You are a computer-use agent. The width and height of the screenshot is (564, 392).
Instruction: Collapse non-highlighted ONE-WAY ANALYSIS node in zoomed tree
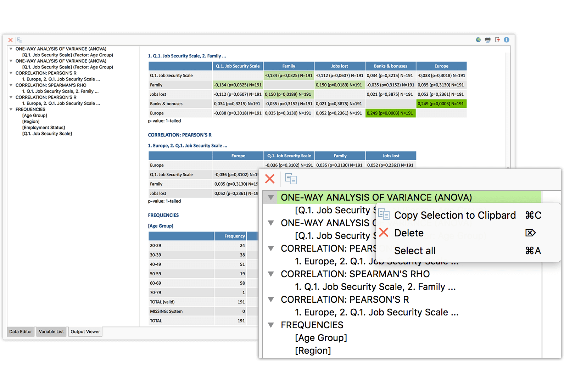[x=271, y=223]
